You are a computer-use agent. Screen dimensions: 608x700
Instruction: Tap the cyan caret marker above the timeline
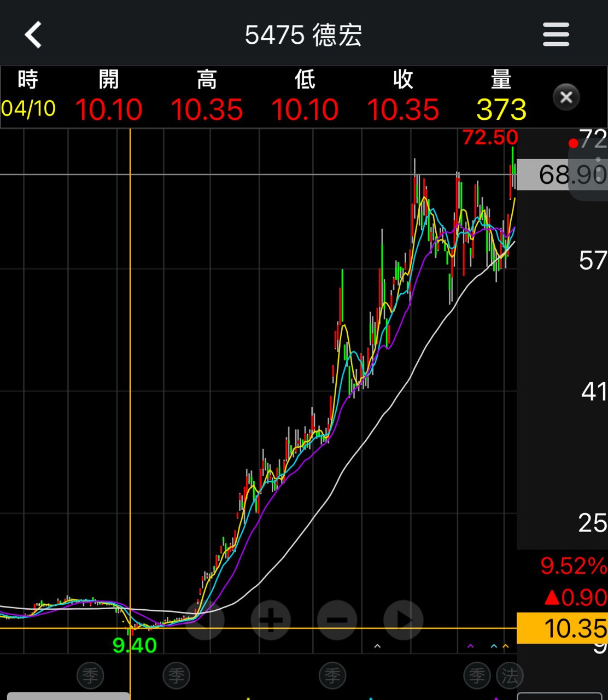494,647
